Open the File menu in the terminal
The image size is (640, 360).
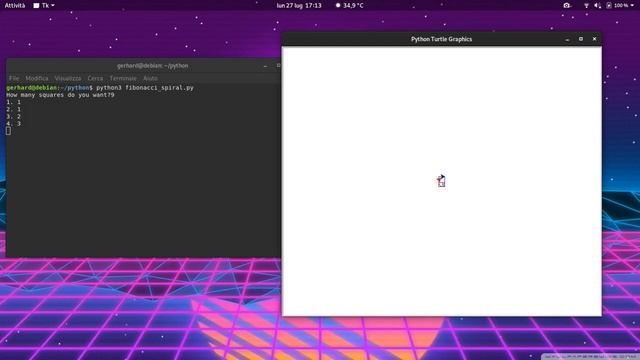click(14, 78)
